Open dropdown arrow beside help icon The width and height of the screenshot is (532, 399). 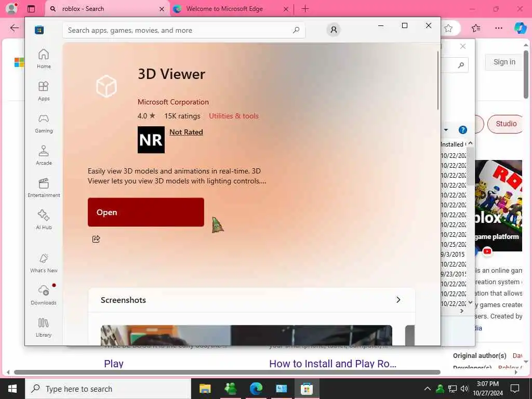coord(446,130)
